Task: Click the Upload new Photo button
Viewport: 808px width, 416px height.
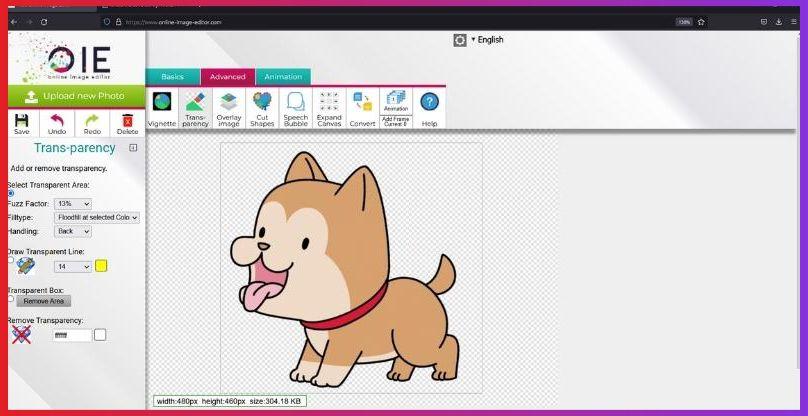Action: [x=74, y=96]
